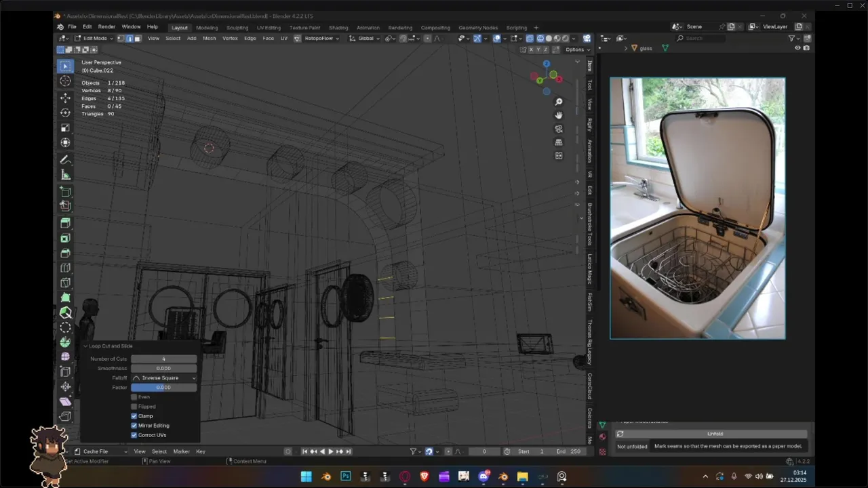Select the Measure tool

click(x=65, y=175)
